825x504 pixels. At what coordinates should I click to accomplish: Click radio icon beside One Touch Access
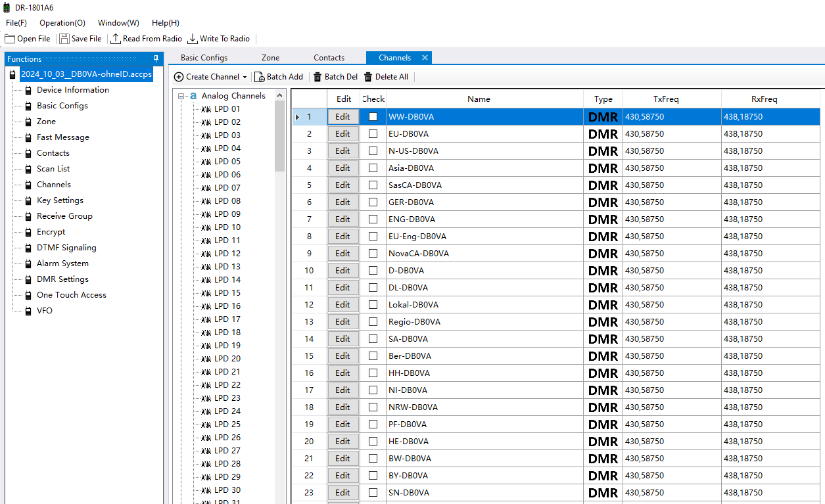(28, 295)
